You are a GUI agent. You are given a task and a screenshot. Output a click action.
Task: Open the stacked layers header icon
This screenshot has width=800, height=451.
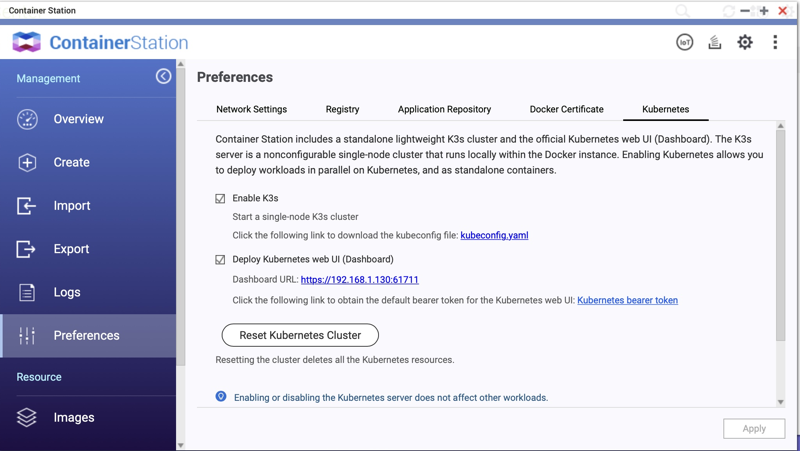pos(715,42)
